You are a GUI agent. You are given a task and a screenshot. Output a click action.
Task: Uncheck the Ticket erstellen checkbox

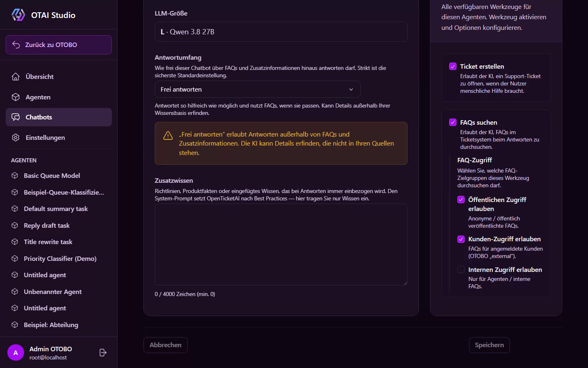click(x=453, y=66)
